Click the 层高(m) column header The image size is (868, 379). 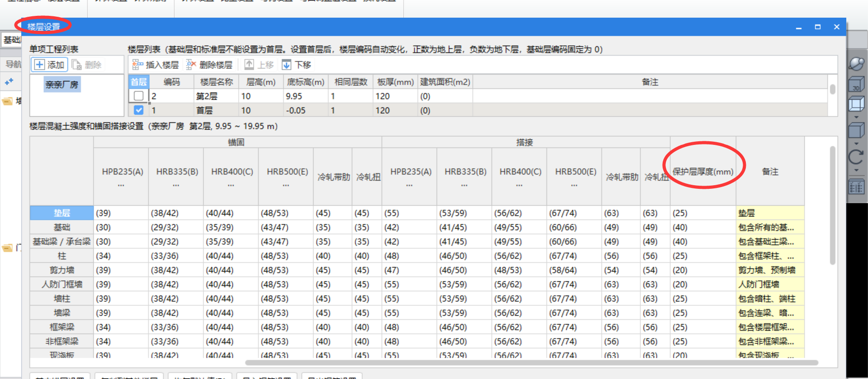[261, 82]
